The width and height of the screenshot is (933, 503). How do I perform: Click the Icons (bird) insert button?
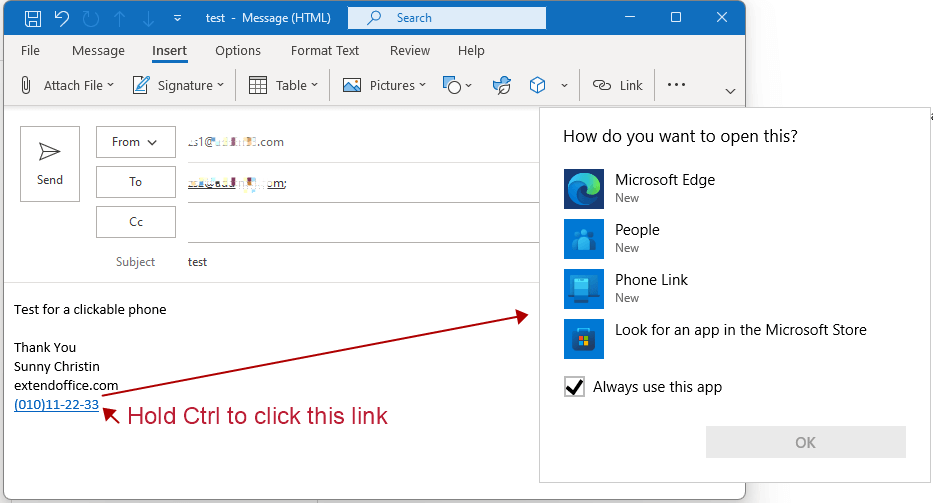click(x=502, y=86)
